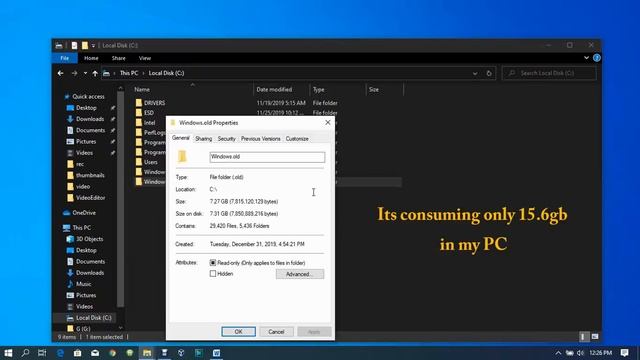640x360 pixels.
Task: Go up one folder level arrow
Action: click(x=95, y=73)
